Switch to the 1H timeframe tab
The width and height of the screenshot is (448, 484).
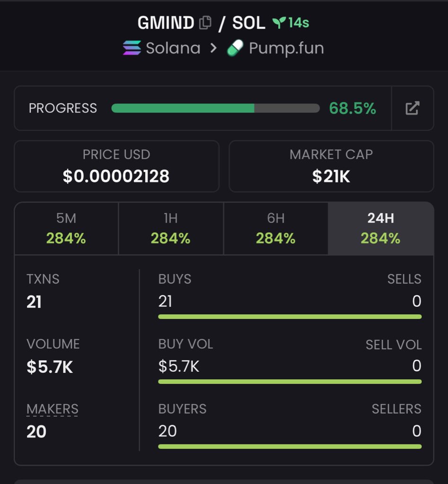[171, 228]
